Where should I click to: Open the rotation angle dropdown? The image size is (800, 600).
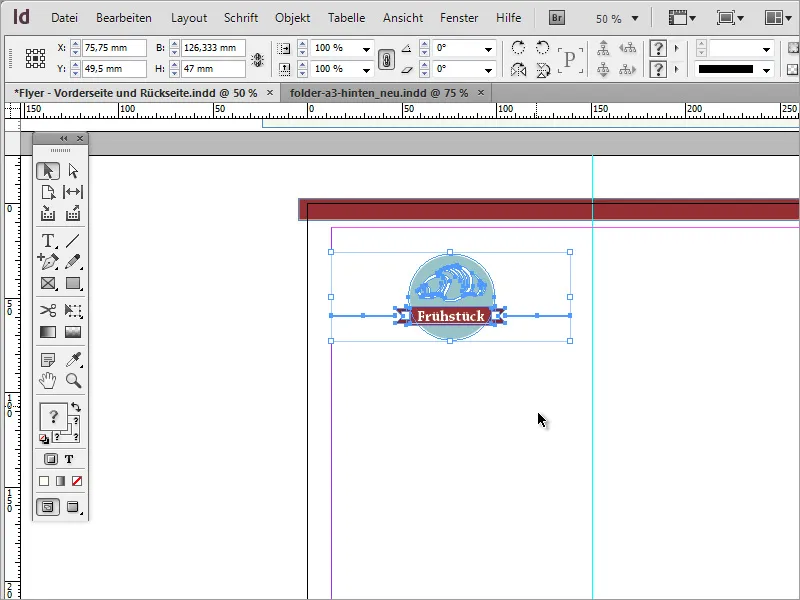pyautogui.click(x=488, y=50)
